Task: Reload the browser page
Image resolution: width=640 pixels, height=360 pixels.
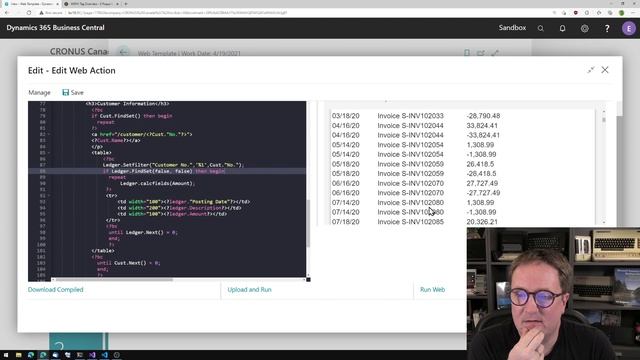Action: click(x=29, y=13)
